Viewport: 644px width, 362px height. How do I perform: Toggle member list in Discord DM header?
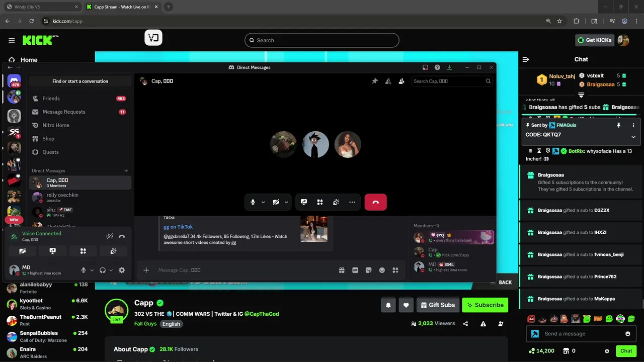401,81
